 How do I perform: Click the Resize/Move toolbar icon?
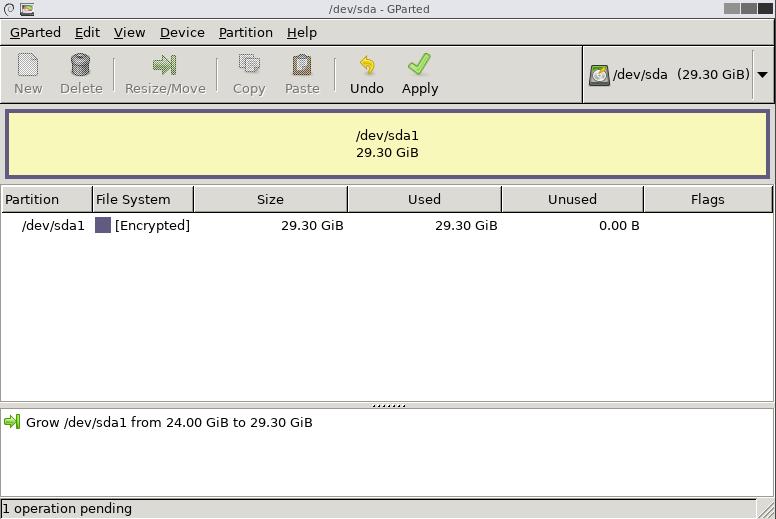(x=165, y=64)
